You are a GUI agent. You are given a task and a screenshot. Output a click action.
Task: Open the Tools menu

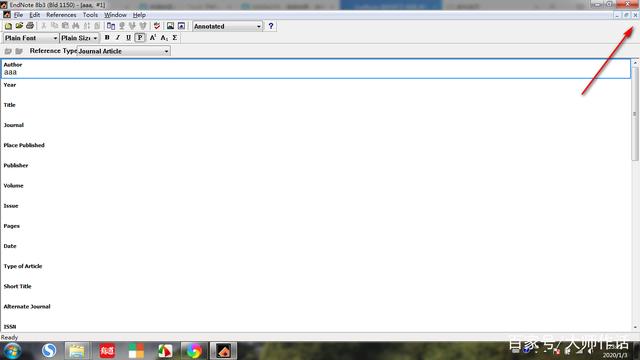click(90, 15)
